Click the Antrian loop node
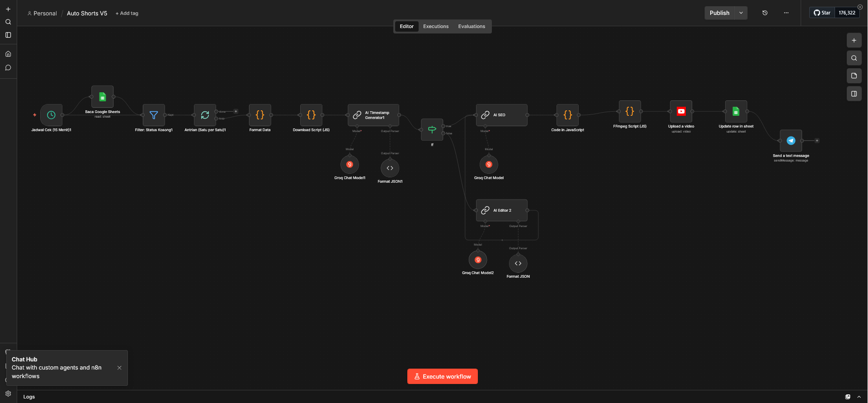868x403 pixels. 205,115
